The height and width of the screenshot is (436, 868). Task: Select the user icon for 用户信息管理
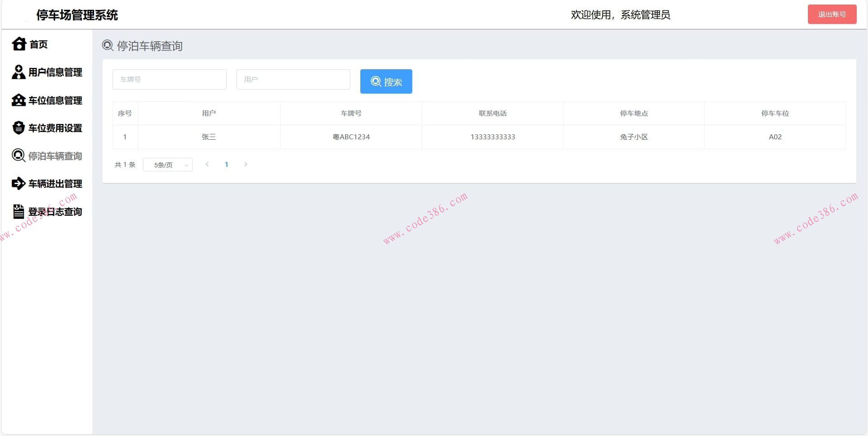(19, 72)
